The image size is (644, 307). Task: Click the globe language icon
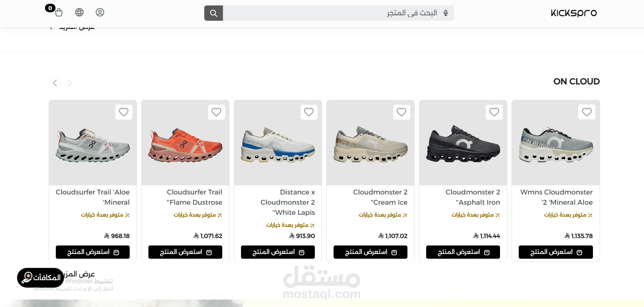point(79,12)
